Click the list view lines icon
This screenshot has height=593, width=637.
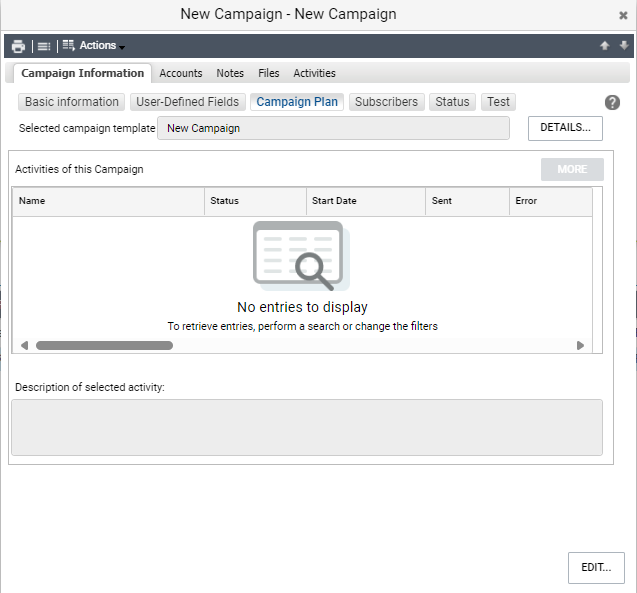click(44, 46)
